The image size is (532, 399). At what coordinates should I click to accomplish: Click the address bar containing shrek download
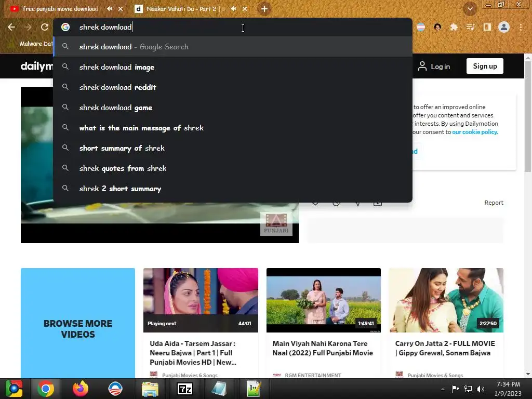(x=232, y=27)
